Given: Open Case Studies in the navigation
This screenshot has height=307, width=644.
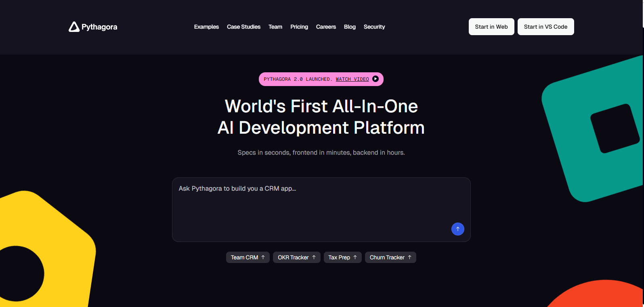Looking at the screenshot, I should coord(243,27).
